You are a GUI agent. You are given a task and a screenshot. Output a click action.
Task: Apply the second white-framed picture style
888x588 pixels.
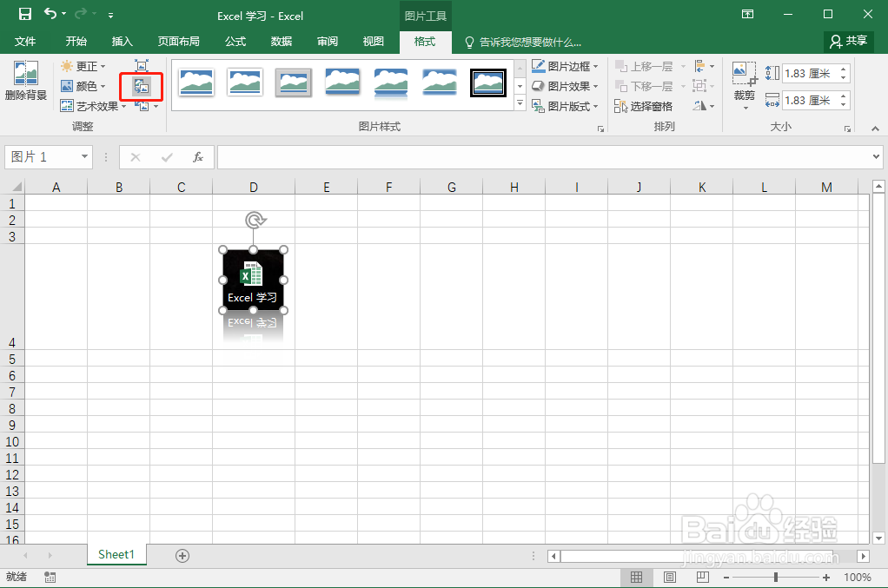point(245,82)
